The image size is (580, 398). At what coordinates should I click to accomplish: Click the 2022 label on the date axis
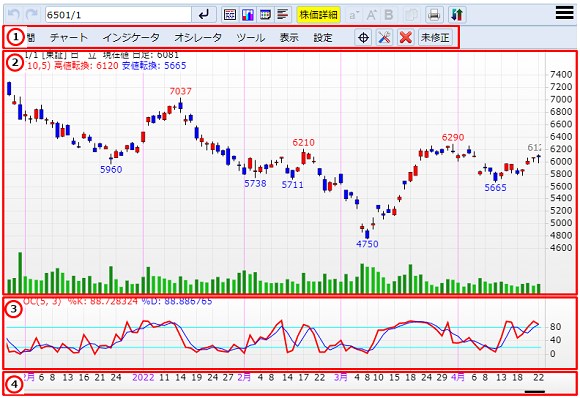coord(143,377)
